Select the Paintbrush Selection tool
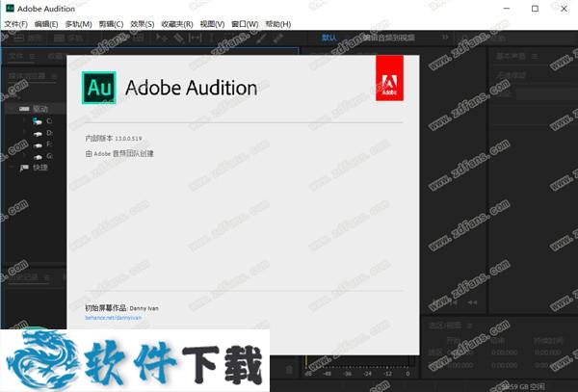The image size is (578, 392). click(x=261, y=38)
